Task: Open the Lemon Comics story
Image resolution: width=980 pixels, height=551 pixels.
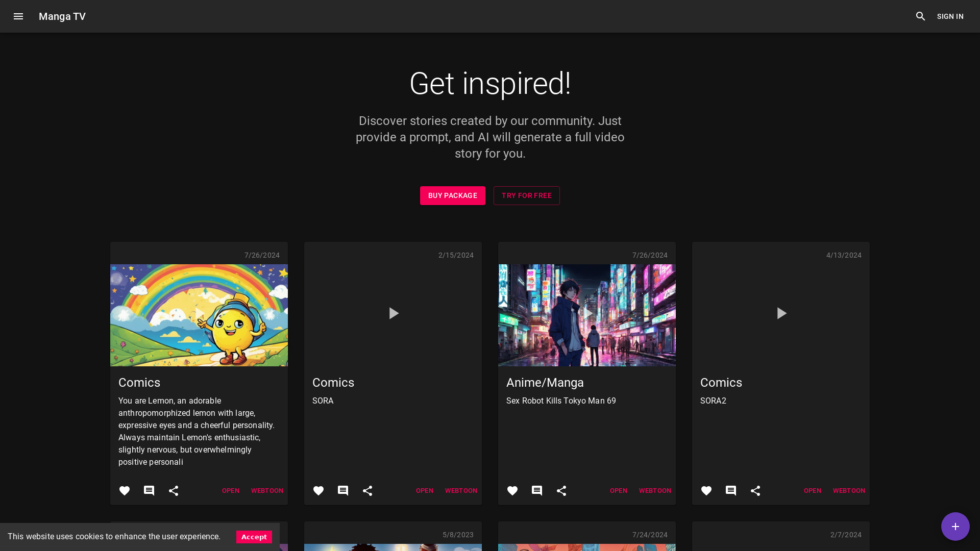Action: [x=231, y=491]
